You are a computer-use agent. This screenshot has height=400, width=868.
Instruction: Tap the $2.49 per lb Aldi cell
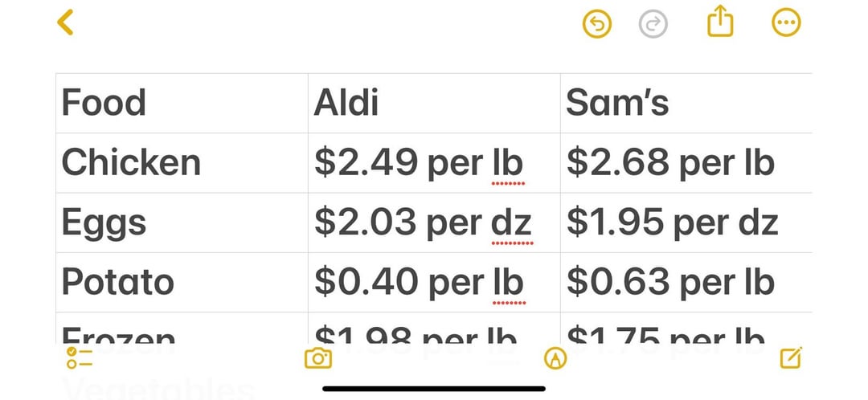(x=434, y=163)
